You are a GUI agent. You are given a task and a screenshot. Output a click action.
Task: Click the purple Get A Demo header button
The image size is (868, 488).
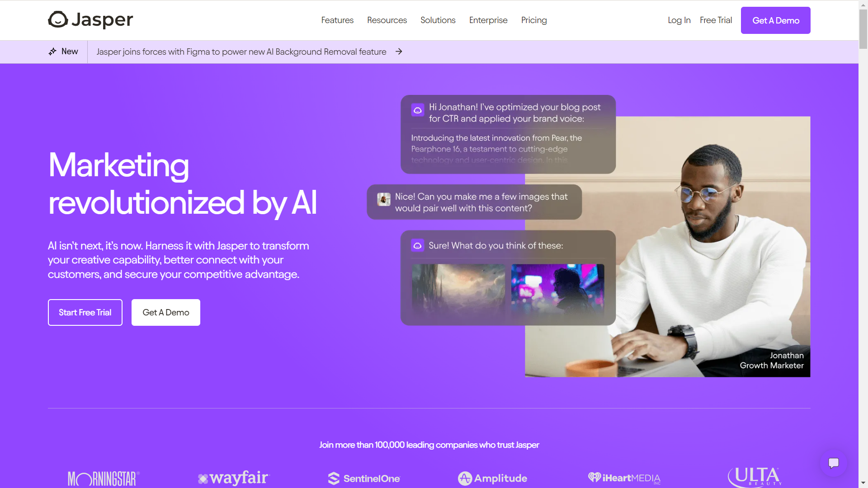point(776,20)
